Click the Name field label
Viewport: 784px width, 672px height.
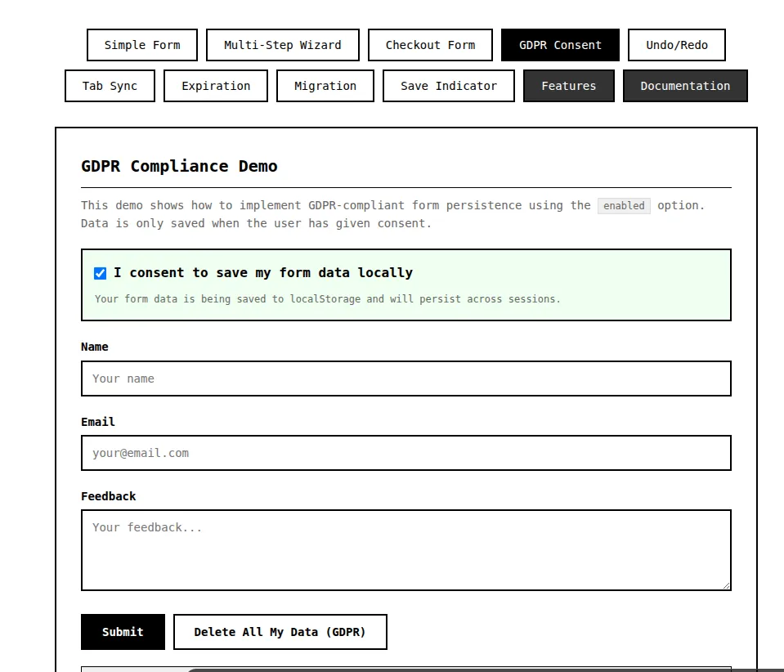(x=95, y=347)
